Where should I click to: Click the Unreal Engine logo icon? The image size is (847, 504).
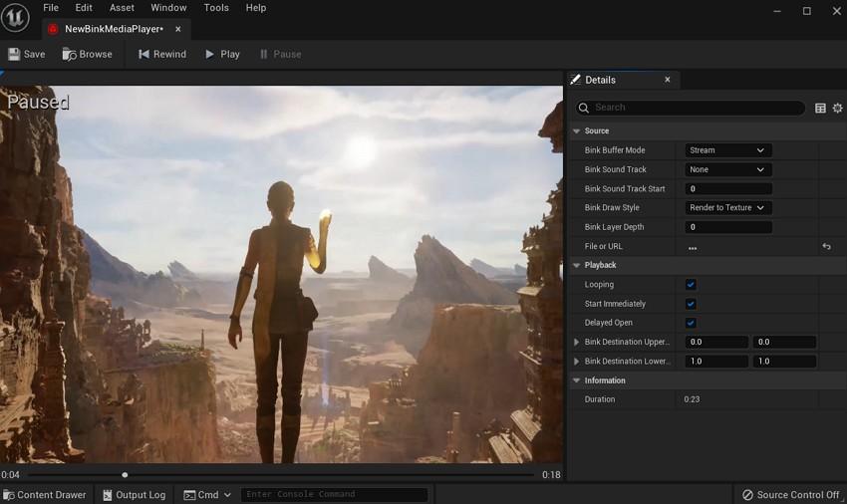(15, 17)
